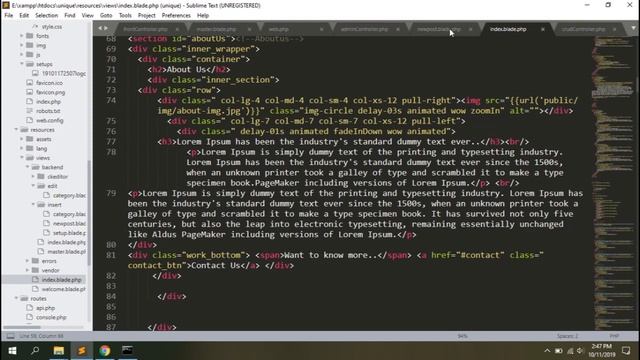The image size is (640, 360).
Task: Open setup.blade file in sidebar
Action: tap(69, 233)
